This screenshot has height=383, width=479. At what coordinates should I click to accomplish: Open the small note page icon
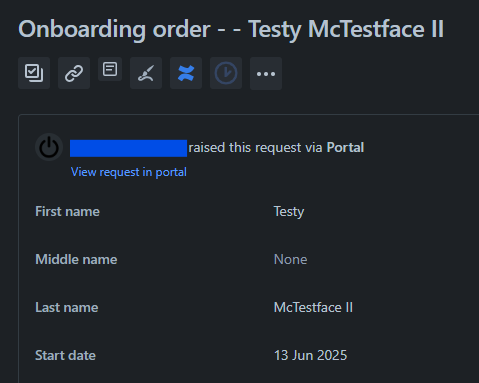110,69
